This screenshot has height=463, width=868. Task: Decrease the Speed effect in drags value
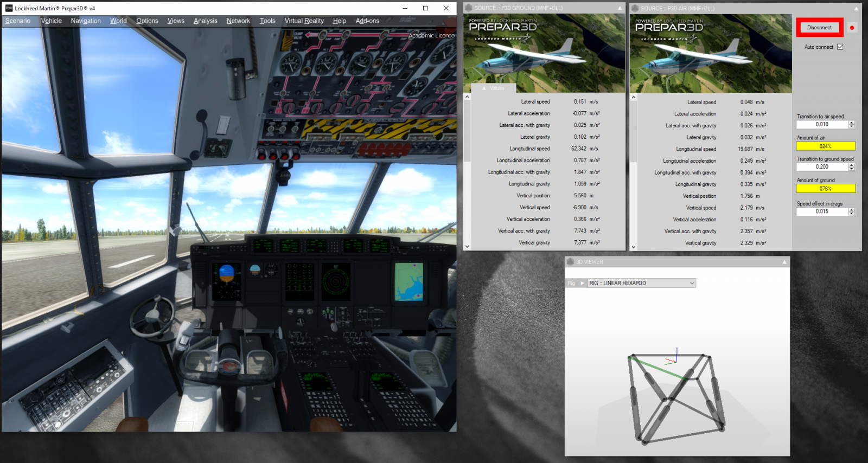(852, 214)
